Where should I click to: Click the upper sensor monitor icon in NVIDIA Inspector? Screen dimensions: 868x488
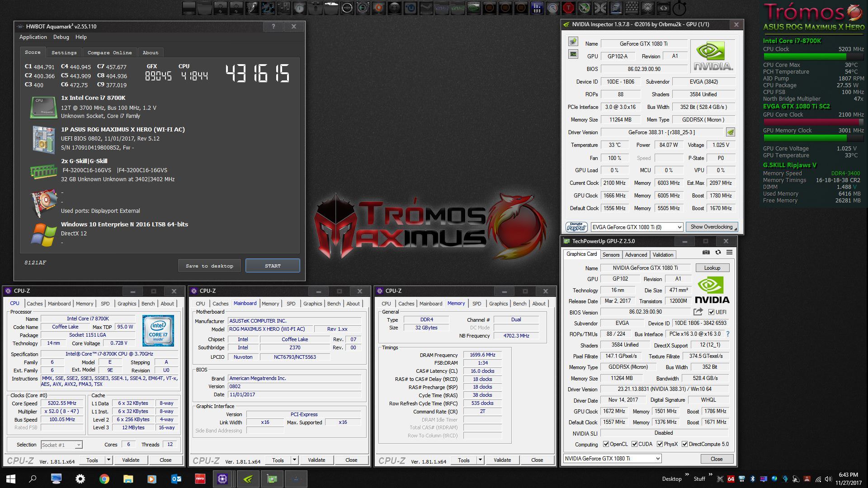(573, 42)
